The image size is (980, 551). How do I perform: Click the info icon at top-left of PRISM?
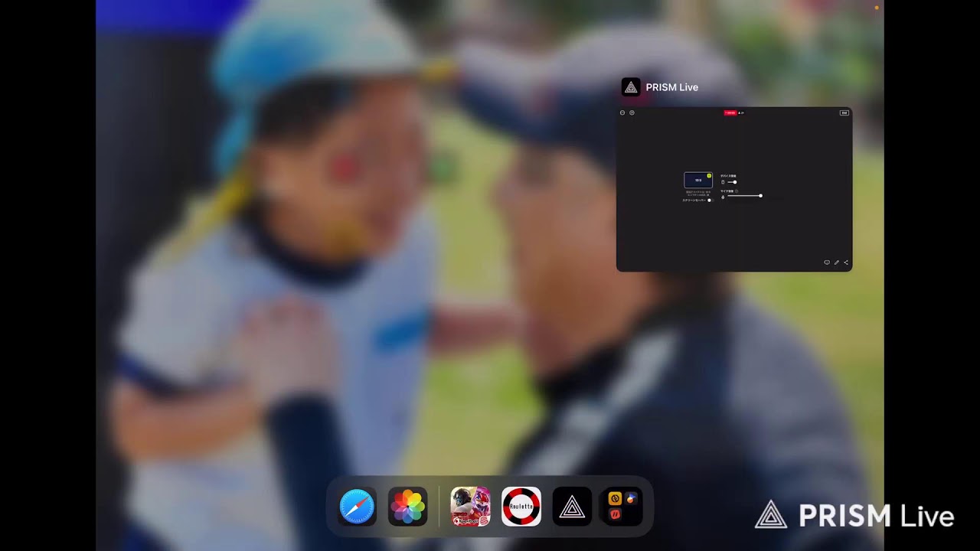point(632,112)
